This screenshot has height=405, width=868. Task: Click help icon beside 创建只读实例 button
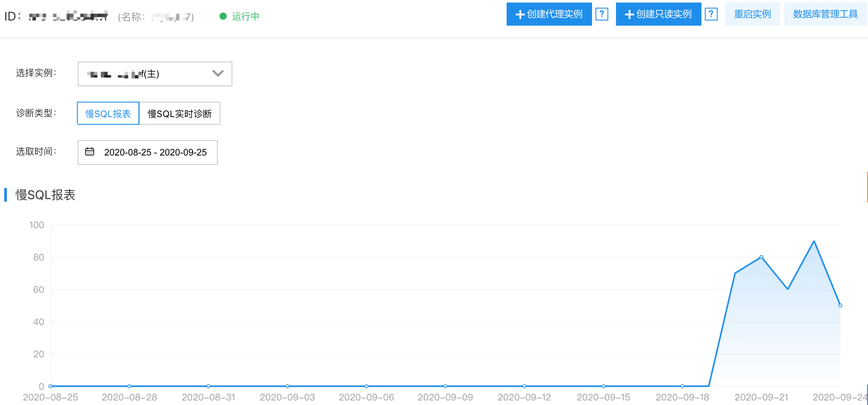(711, 14)
